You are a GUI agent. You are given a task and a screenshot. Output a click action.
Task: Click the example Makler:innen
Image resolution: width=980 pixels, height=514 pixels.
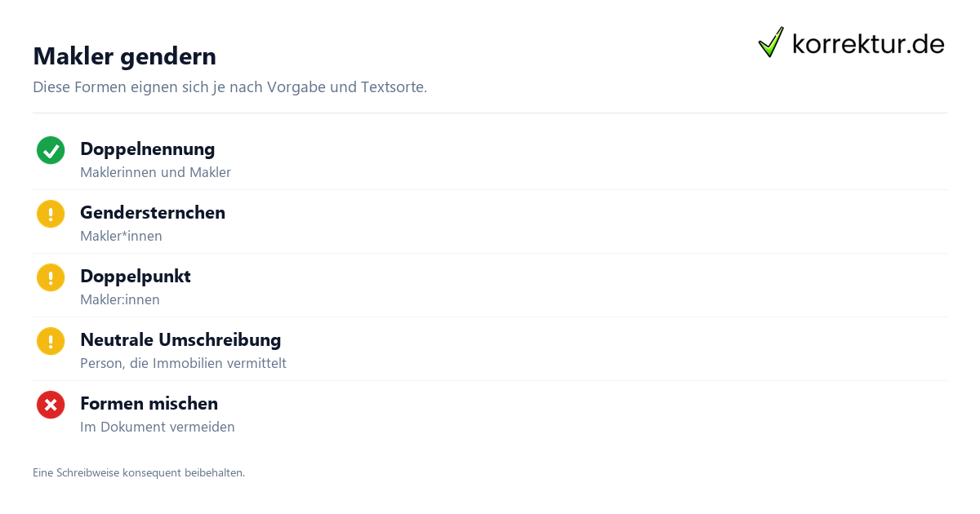coord(120,299)
